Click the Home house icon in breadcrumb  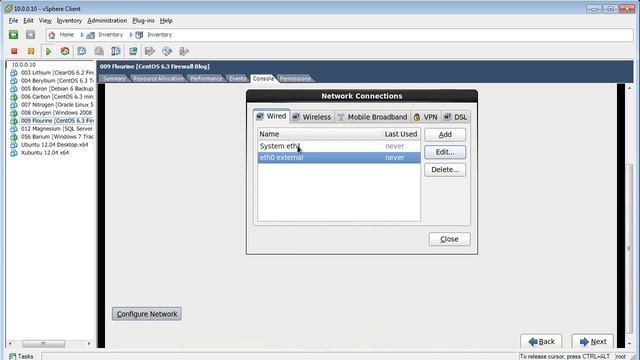tap(52, 35)
